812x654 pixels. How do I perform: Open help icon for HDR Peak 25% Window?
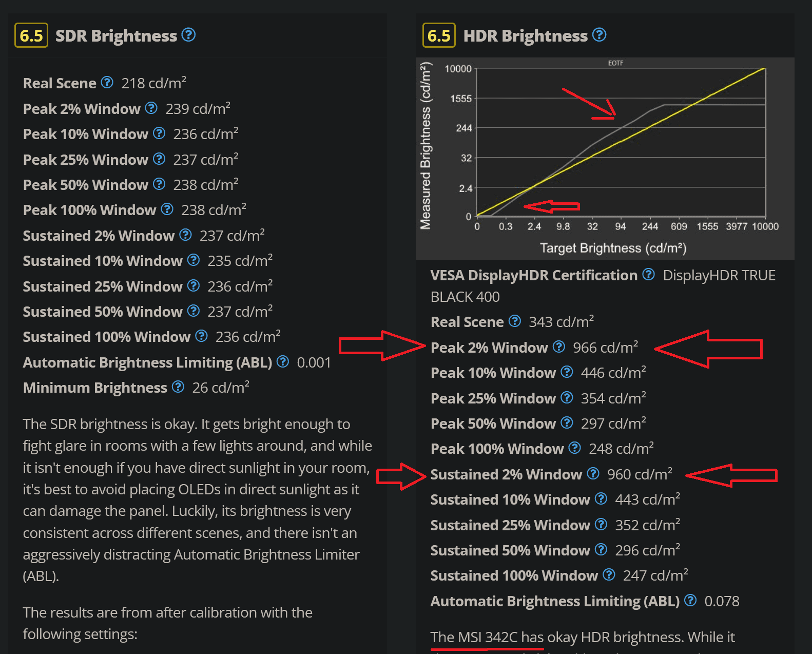(x=567, y=397)
